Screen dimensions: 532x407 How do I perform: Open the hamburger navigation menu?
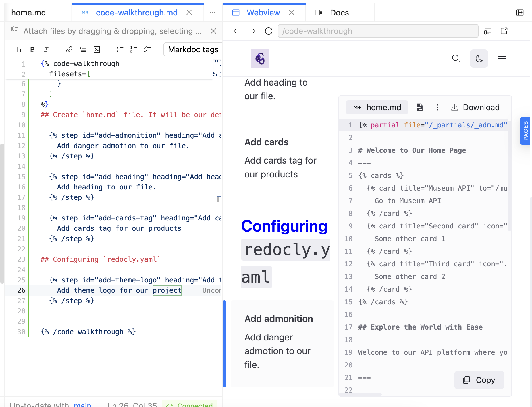(x=502, y=59)
